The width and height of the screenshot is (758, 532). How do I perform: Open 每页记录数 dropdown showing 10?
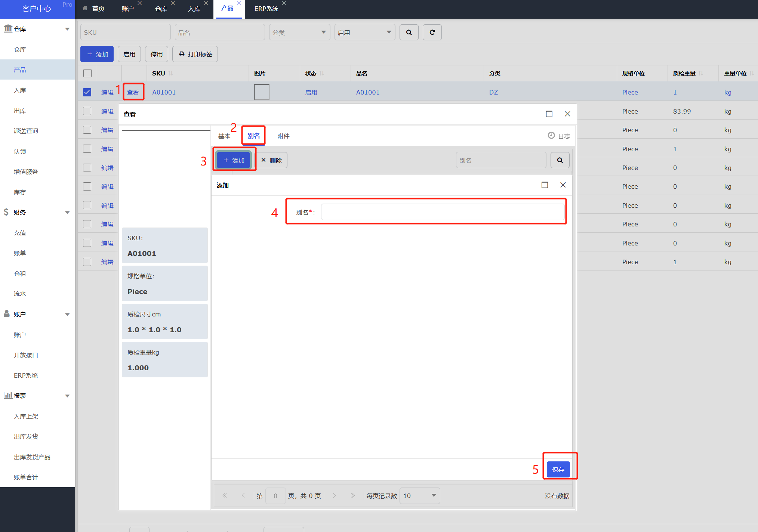click(420, 496)
